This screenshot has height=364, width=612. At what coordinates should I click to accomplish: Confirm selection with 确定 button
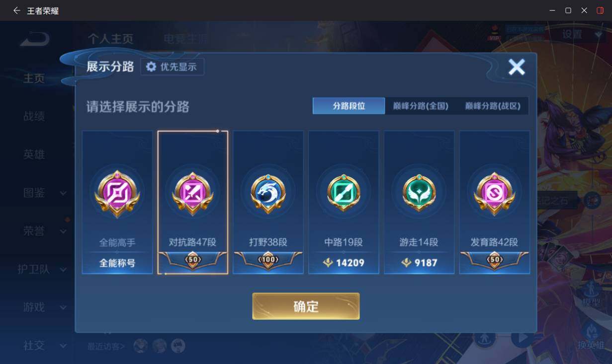click(x=306, y=306)
